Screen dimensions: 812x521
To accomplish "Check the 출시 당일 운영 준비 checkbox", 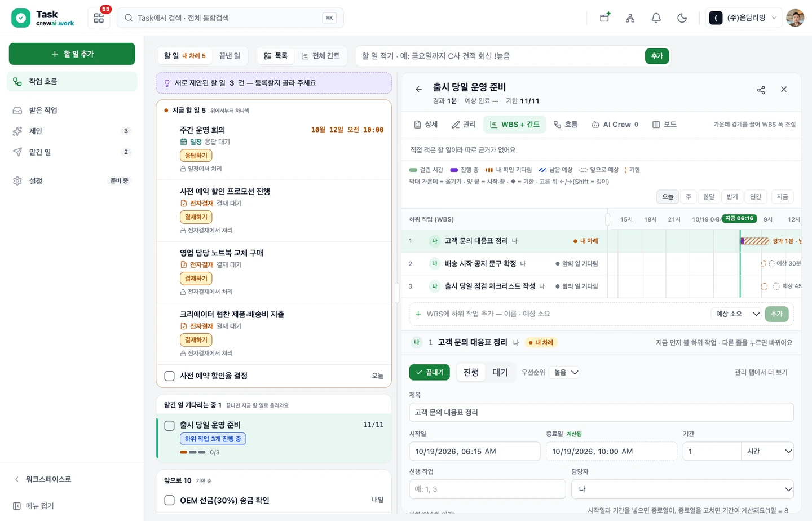I will point(169,425).
